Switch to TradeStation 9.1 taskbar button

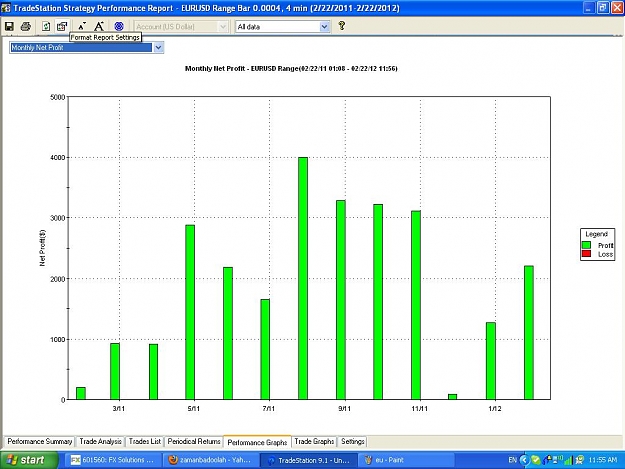pyautogui.click(x=309, y=460)
